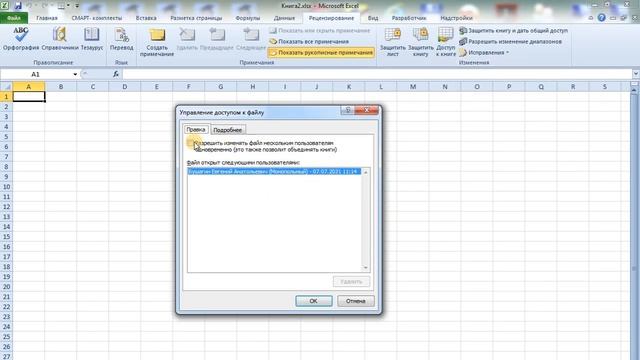Click Защитить книгу icon
Screen dimensions: 640x360
click(x=420, y=42)
